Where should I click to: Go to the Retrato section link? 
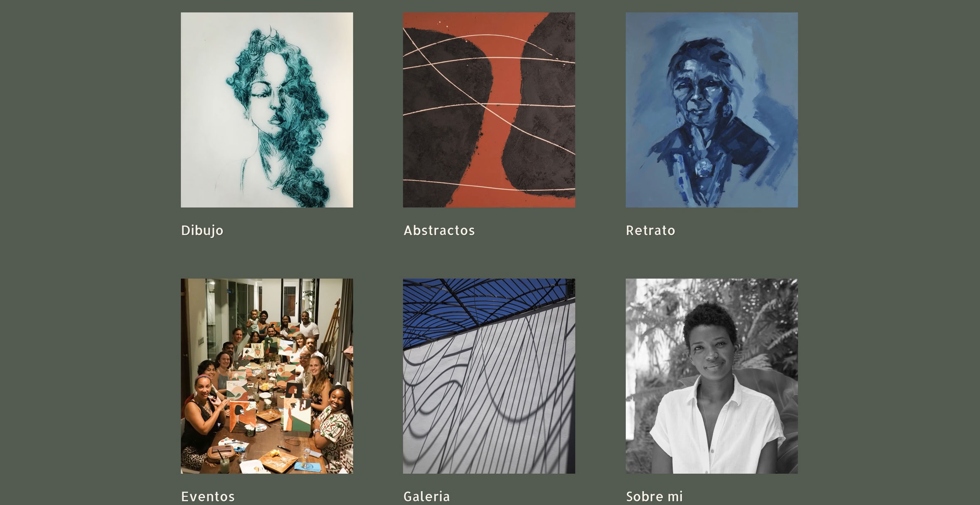pyautogui.click(x=651, y=230)
